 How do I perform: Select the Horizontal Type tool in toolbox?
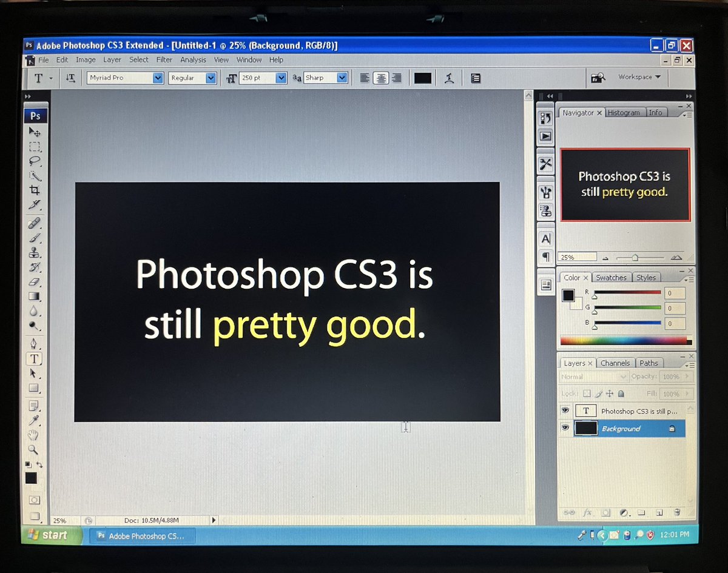tap(35, 358)
